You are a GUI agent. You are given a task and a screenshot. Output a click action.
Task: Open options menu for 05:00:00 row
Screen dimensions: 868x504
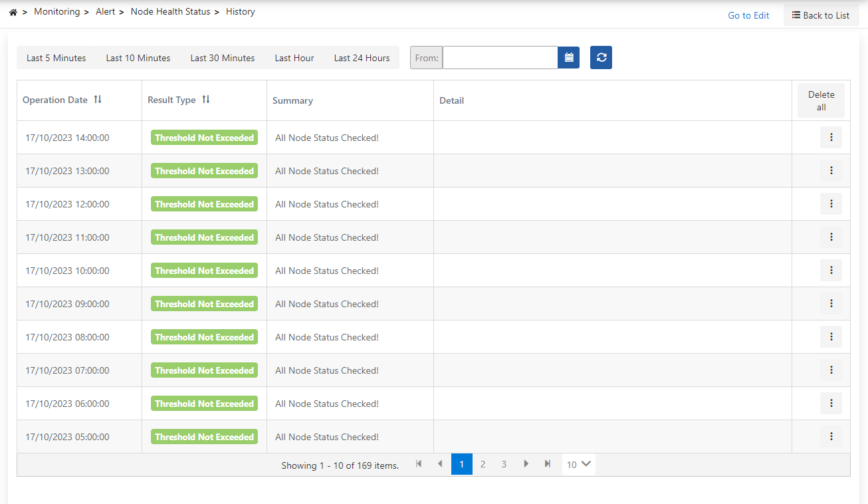click(x=831, y=437)
